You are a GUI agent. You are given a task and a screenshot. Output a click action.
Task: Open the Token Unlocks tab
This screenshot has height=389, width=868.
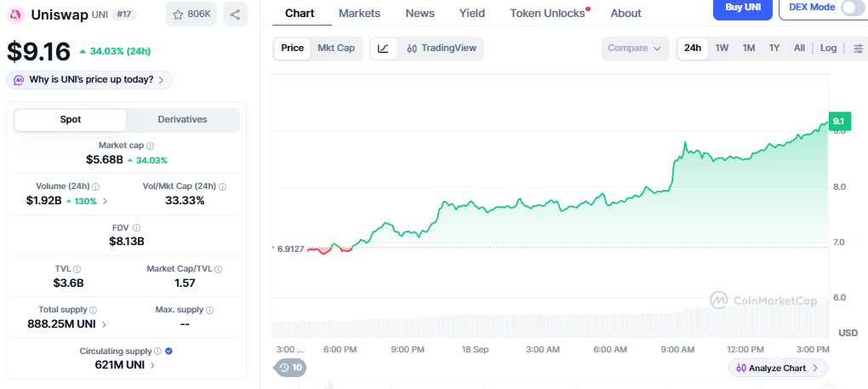(x=547, y=14)
